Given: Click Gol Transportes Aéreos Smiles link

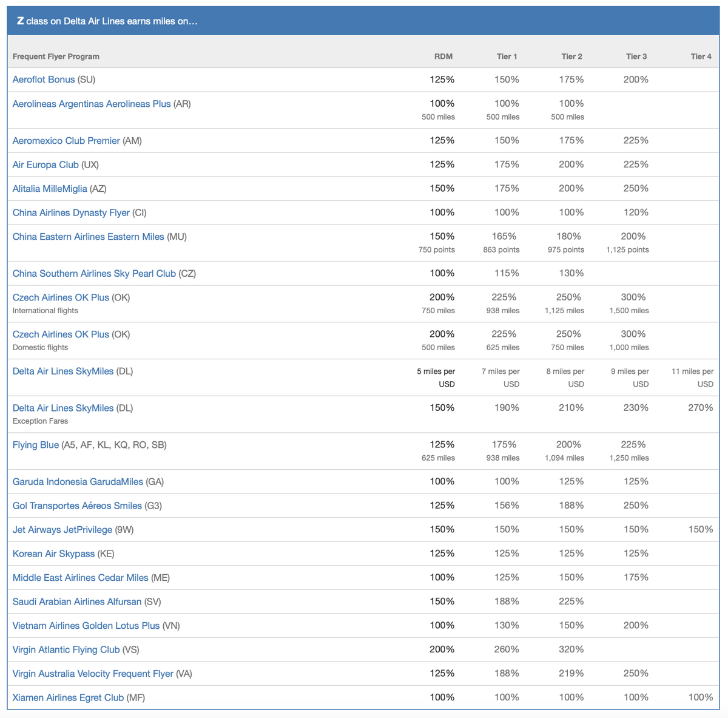Looking at the screenshot, I should pyautogui.click(x=77, y=506).
